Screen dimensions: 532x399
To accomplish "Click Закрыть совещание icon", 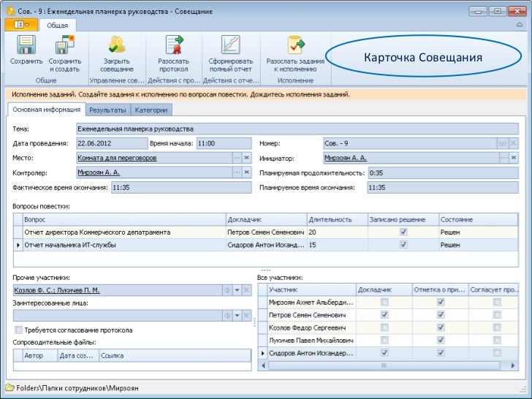I will click(x=117, y=46).
